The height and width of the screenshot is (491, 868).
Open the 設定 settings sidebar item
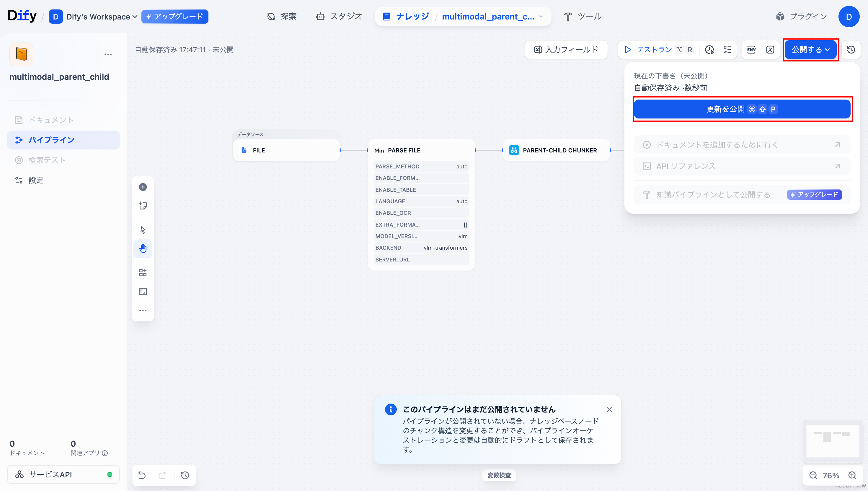36,180
